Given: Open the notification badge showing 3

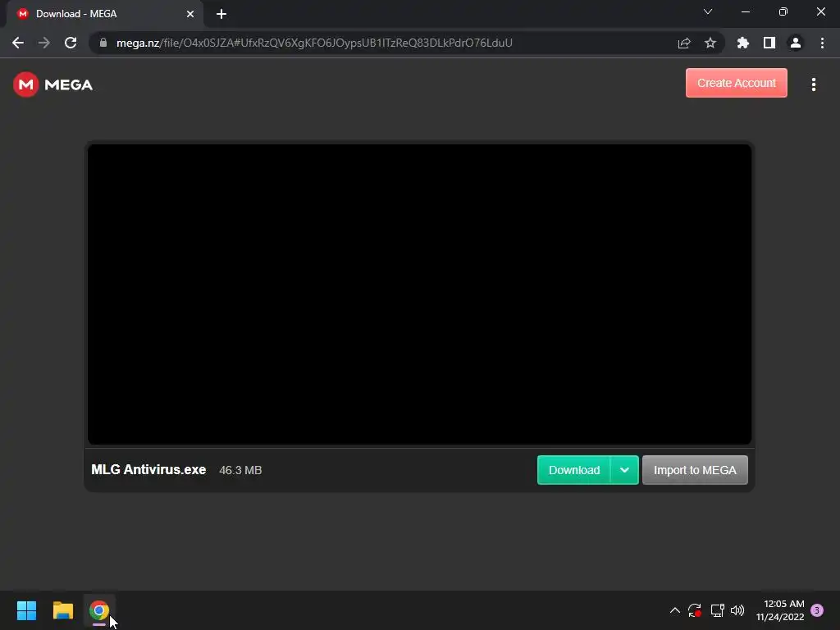Looking at the screenshot, I should click(817, 610).
